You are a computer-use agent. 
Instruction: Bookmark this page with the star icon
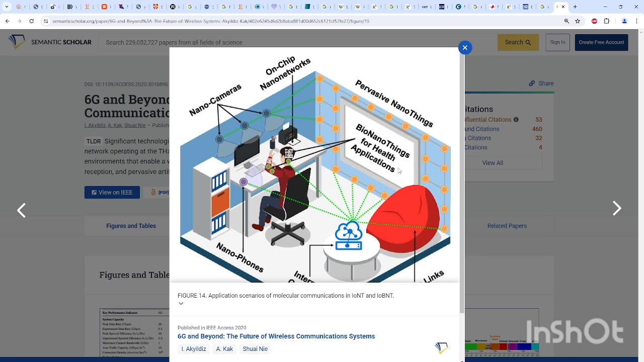(x=578, y=21)
